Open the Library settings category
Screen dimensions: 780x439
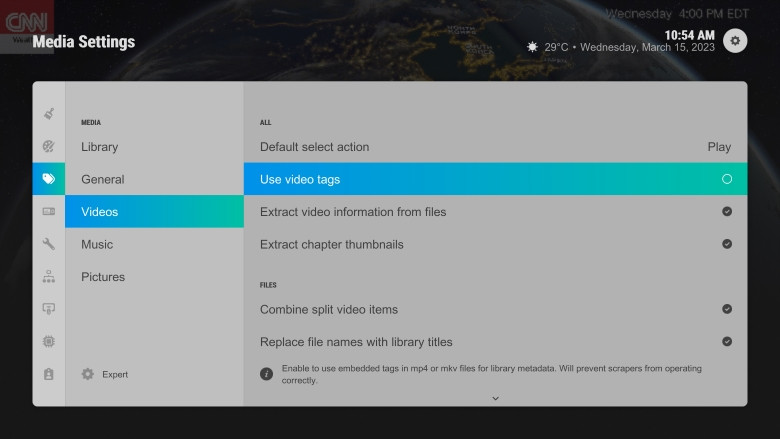coord(100,147)
